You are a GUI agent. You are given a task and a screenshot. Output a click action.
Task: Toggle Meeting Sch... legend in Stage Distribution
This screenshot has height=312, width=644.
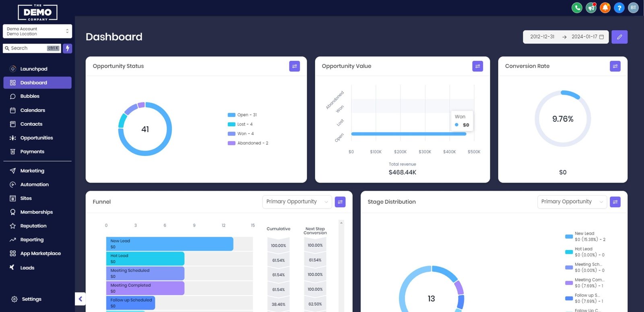click(585, 267)
